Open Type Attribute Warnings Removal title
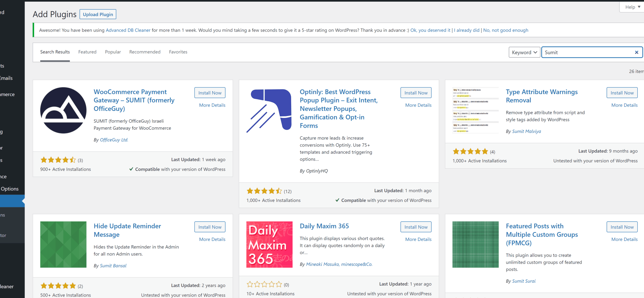 coord(542,96)
